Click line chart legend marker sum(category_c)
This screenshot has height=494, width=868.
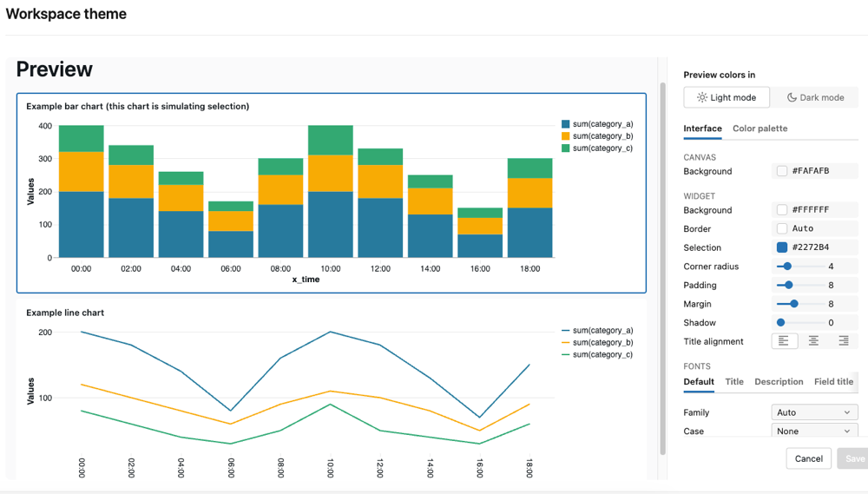(x=565, y=355)
